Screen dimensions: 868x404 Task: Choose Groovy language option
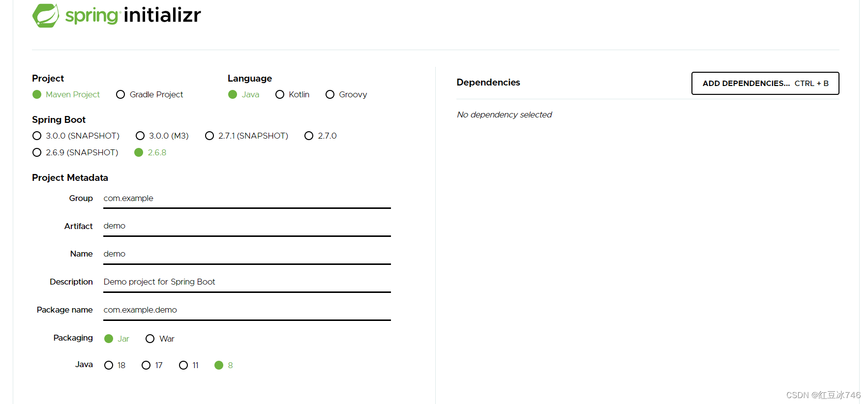(346, 94)
